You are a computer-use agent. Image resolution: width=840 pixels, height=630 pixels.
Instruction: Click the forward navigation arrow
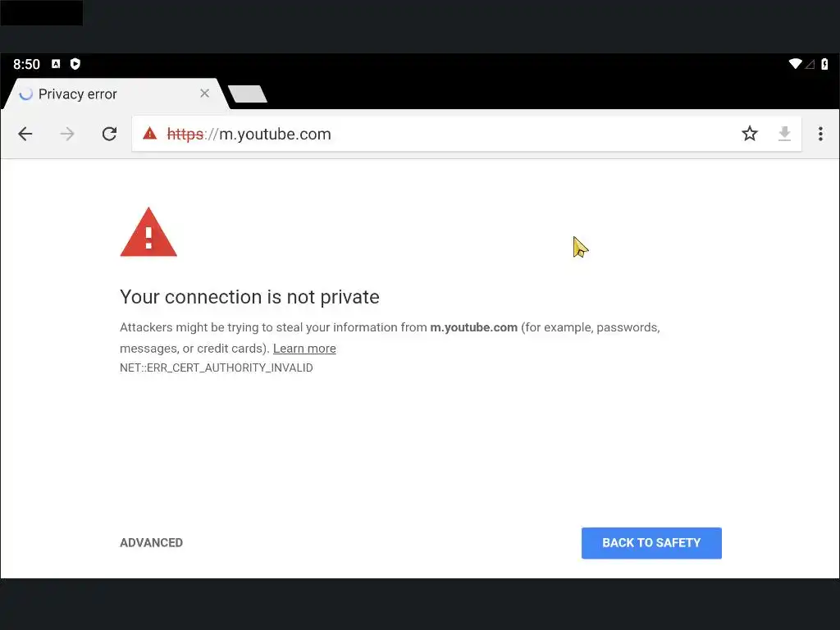click(x=67, y=134)
